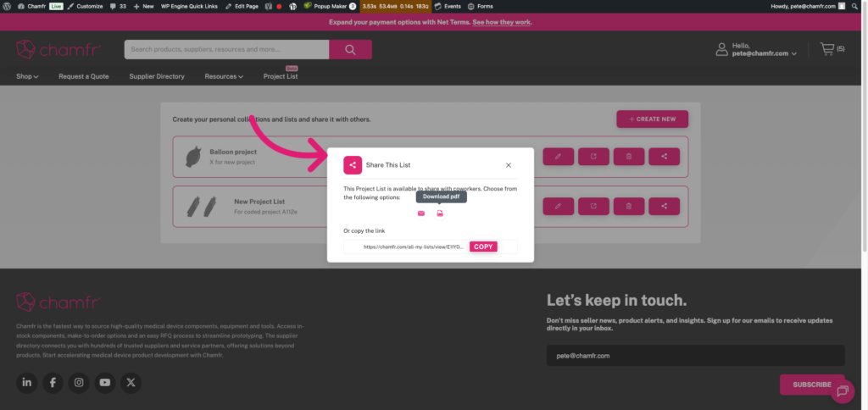868x410 pixels.
Task: Open Howdy pete@chamfr.com account menu
Action: point(808,6)
